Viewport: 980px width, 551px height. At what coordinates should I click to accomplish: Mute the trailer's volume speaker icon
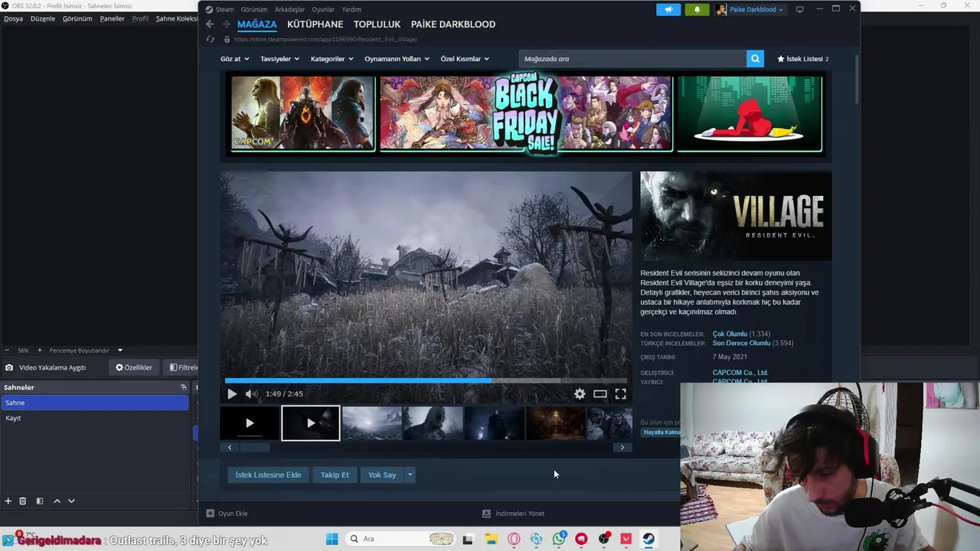click(x=251, y=394)
